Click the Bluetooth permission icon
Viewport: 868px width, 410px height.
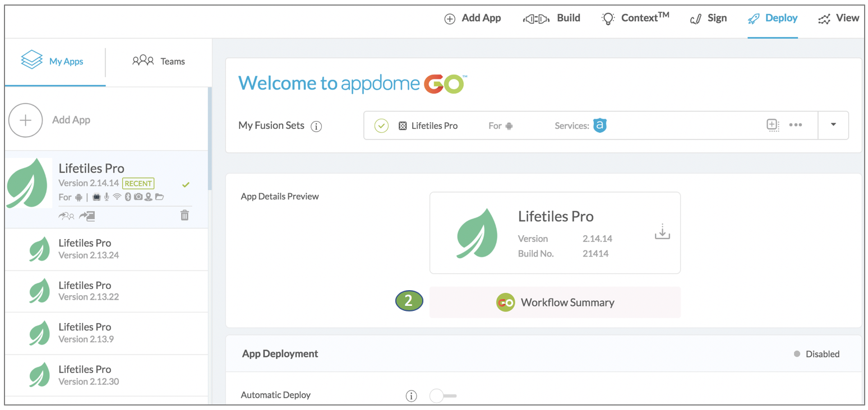coord(127,197)
